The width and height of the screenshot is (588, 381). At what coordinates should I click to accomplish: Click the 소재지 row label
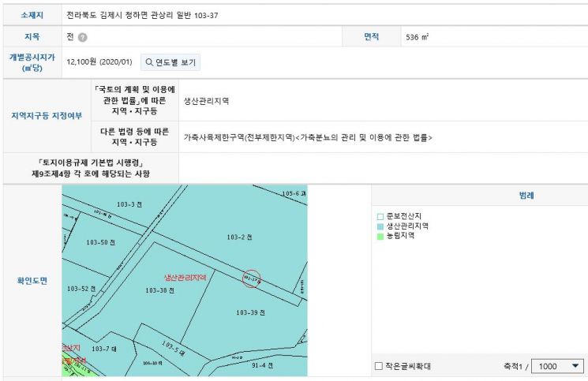pos(32,15)
